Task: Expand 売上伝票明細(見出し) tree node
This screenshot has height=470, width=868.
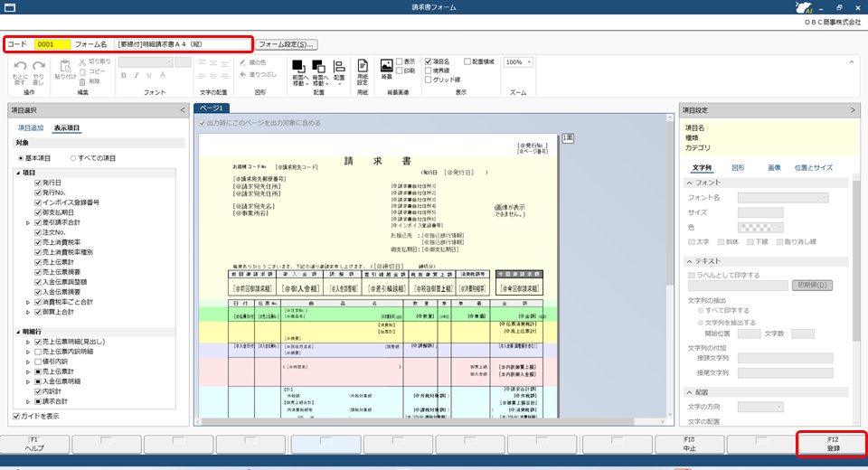Action: pyautogui.click(x=28, y=343)
